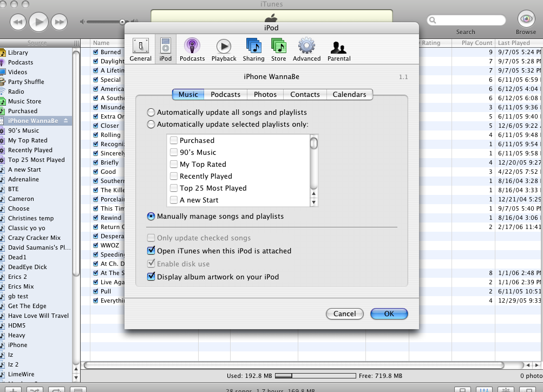Switch to the Podcasts tab
Image resolution: width=543 pixels, height=392 pixels.
pyautogui.click(x=225, y=95)
